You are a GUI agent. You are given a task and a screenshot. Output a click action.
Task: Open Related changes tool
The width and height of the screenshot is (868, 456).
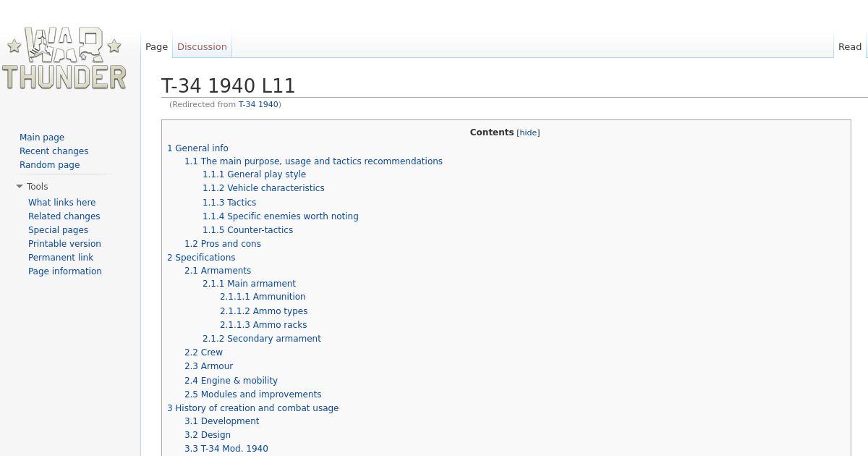(x=64, y=216)
